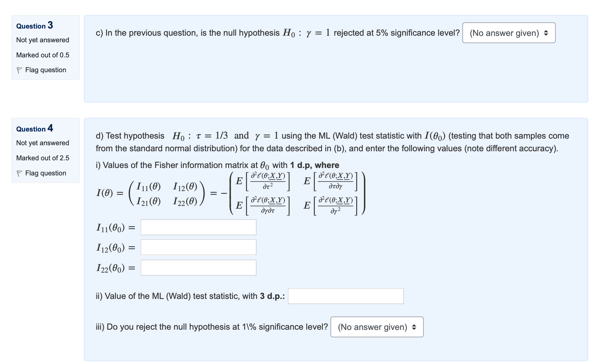Click the input field for I22(θ0)
Image resolution: width=596 pixels, height=364 pixels.
[x=198, y=268]
